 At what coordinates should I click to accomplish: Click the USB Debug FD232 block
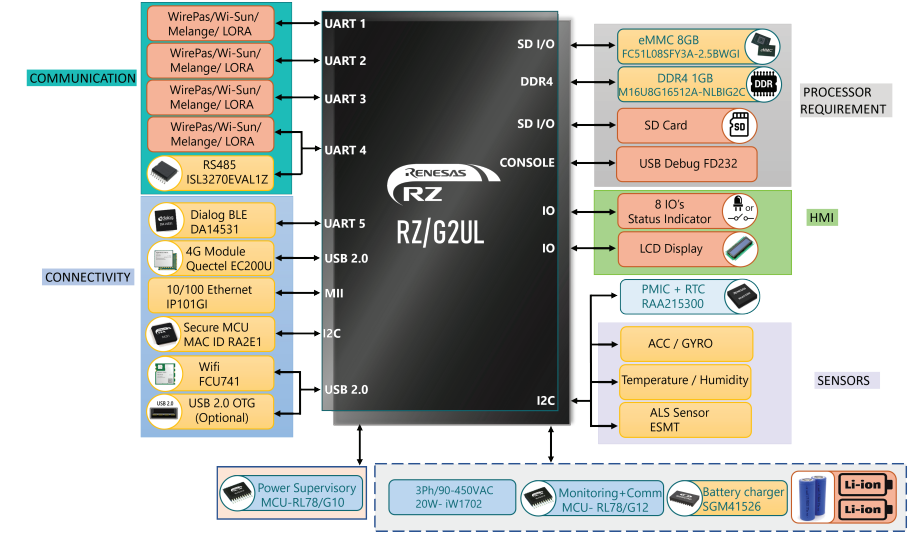pos(687,164)
